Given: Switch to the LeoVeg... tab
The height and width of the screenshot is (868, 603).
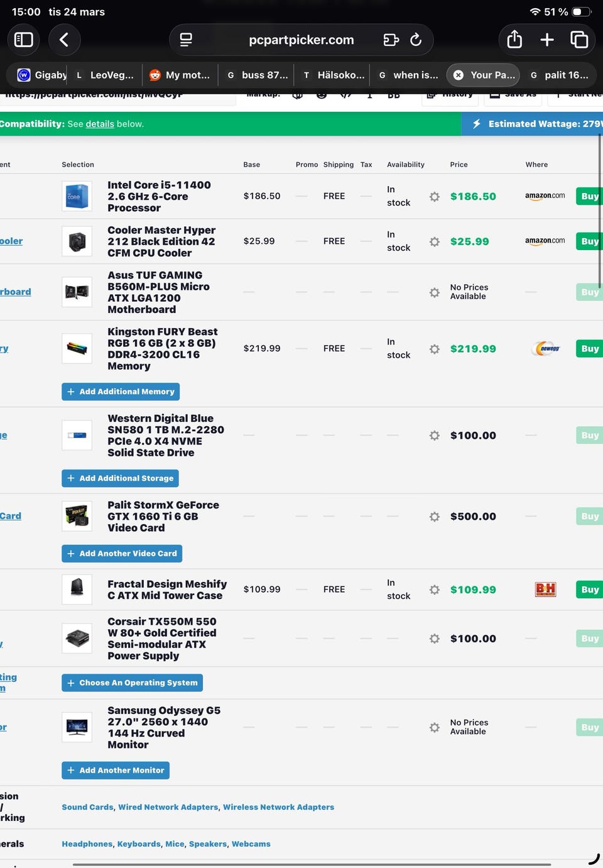Looking at the screenshot, I should pos(106,75).
